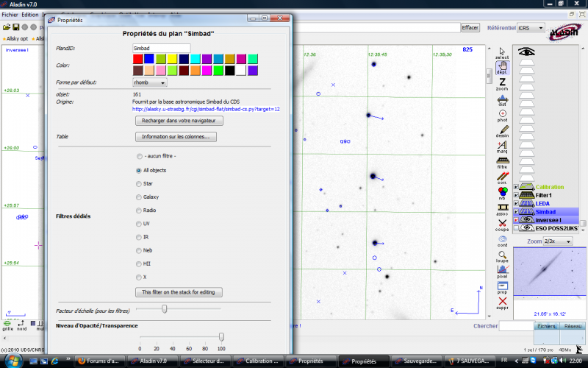Screen dimensions: 588x368
Task: Click the eye icon atop the stack
Action: coord(526,52)
